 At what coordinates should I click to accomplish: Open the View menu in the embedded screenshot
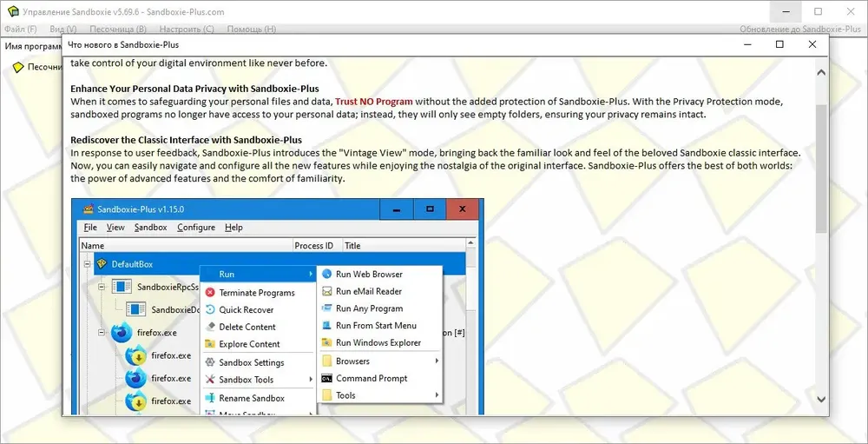coord(115,228)
